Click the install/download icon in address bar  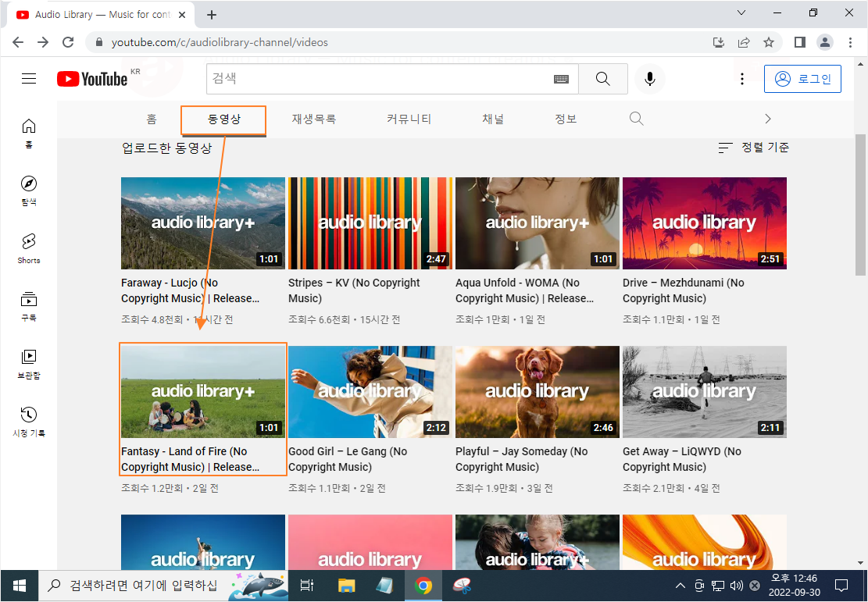(x=719, y=42)
